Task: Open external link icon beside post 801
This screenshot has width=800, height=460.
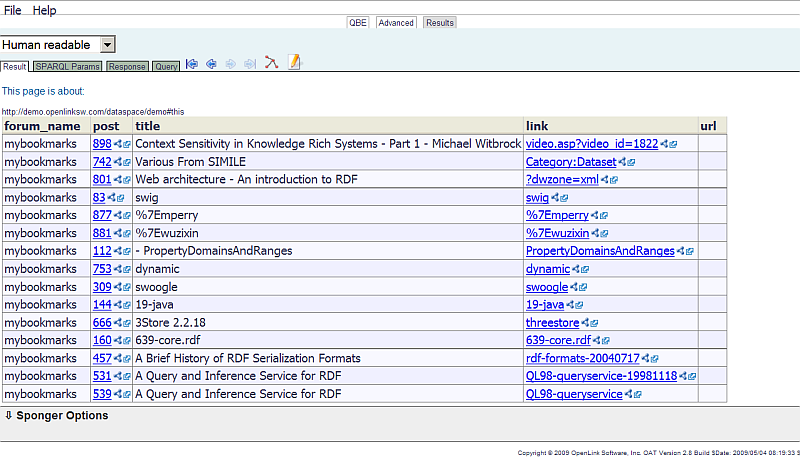Action: tap(127, 180)
